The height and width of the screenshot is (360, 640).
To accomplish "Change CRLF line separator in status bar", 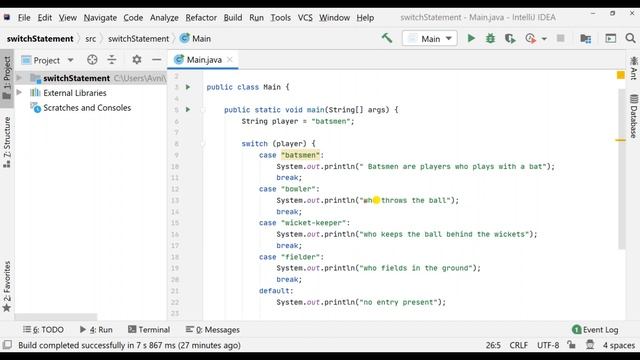I will coord(518,345).
